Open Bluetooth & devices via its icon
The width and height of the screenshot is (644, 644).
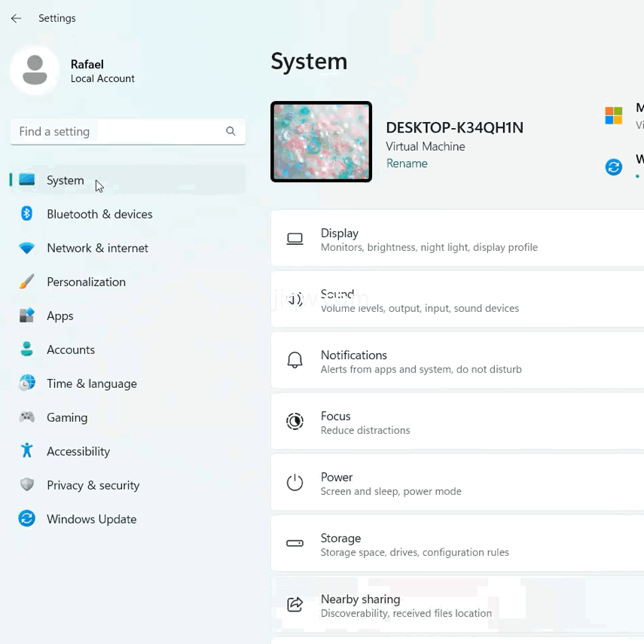coord(27,214)
